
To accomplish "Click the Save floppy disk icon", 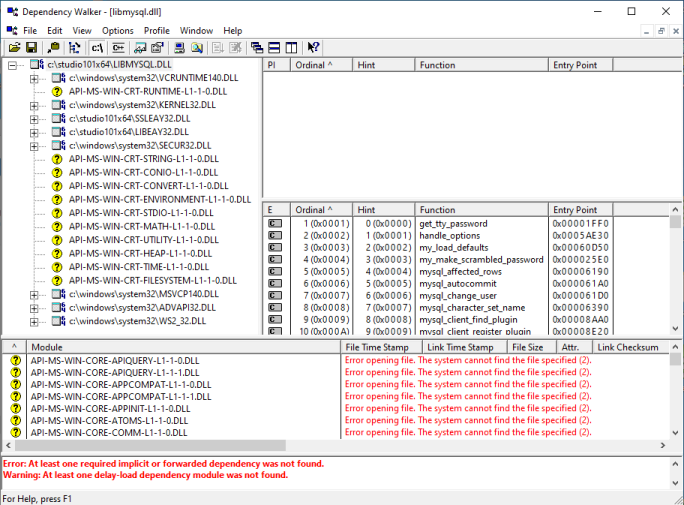I will pyautogui.click(x=31, y=48).
